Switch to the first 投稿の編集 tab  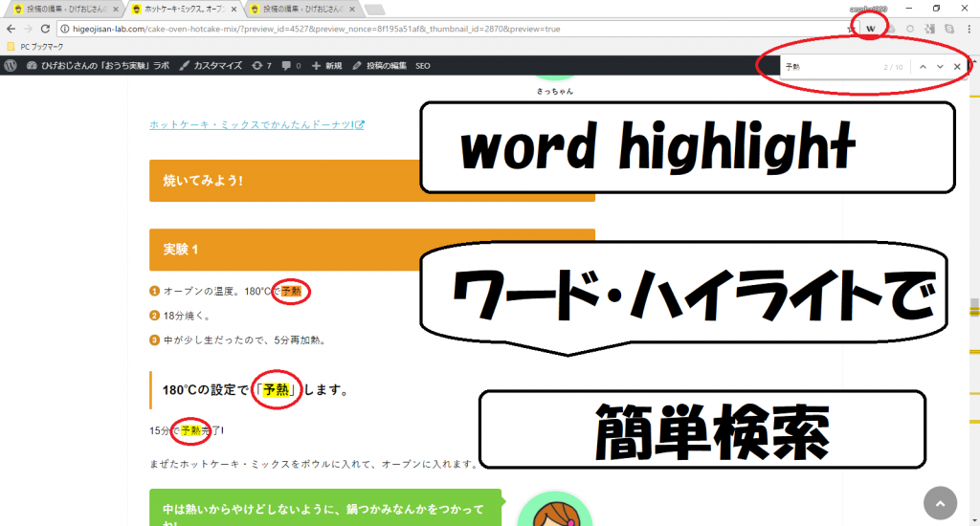tap(62, 9)
